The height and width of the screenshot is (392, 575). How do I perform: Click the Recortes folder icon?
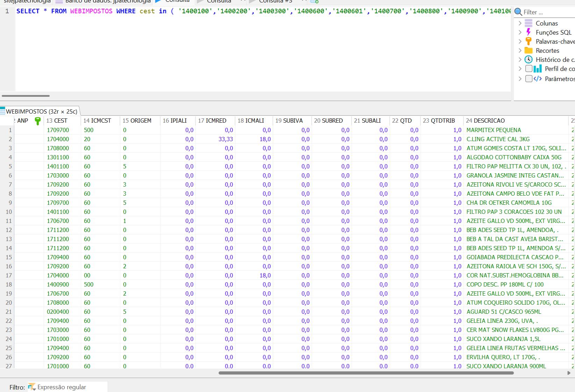pyautogui.click(x=528, y=51)
